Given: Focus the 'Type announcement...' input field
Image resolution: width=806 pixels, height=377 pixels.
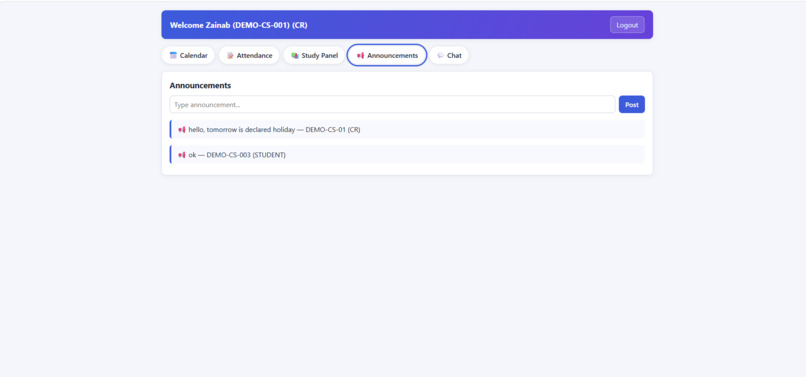Looking at the screenshot, I should click(x=392, y=104).
